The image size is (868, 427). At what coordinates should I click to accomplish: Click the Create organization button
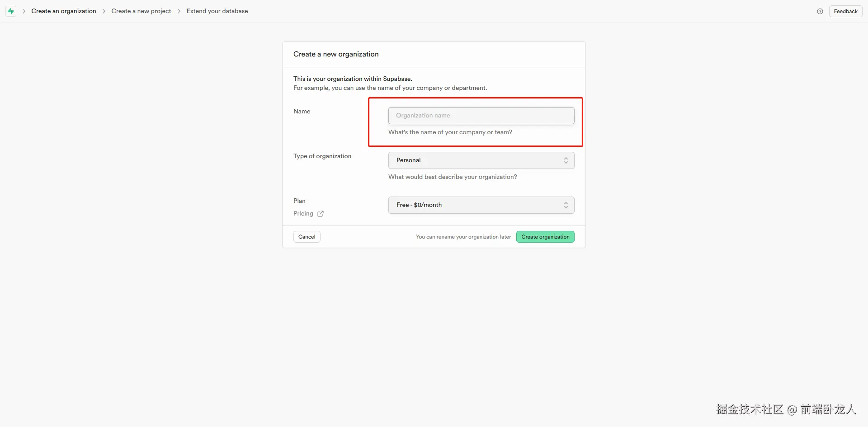coord(545,237)
